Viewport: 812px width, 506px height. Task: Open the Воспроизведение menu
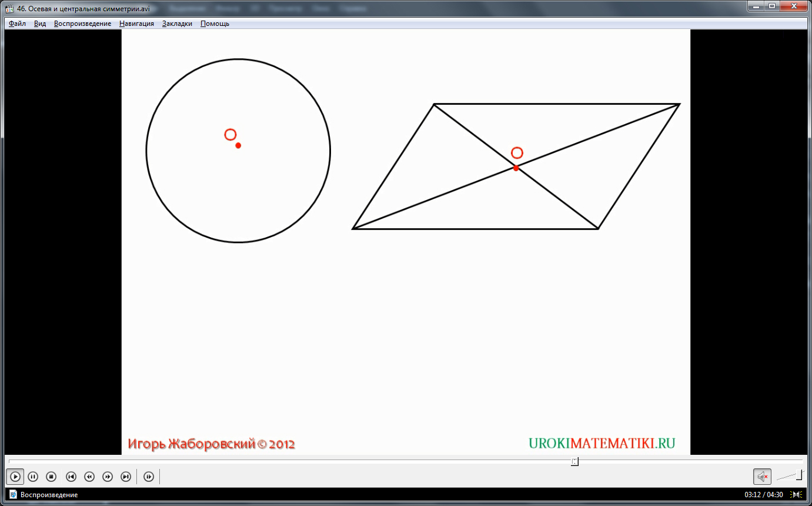82,24
